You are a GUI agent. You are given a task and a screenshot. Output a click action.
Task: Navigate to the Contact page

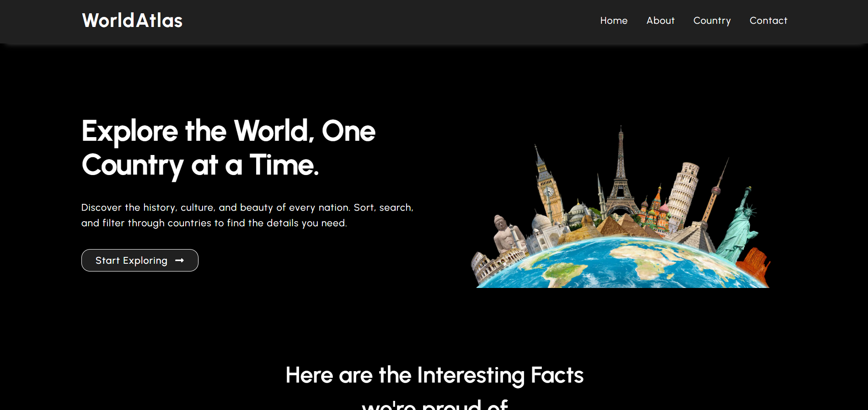click(x=768, y=21)
